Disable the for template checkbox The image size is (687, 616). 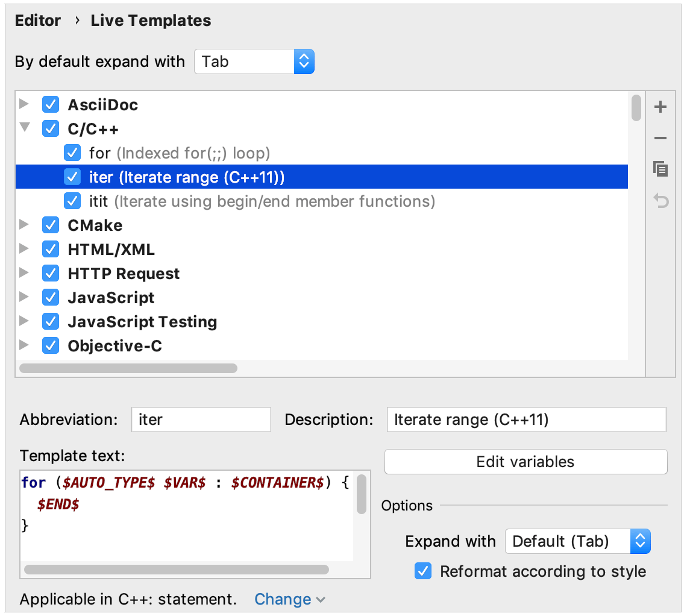(72, 152)
